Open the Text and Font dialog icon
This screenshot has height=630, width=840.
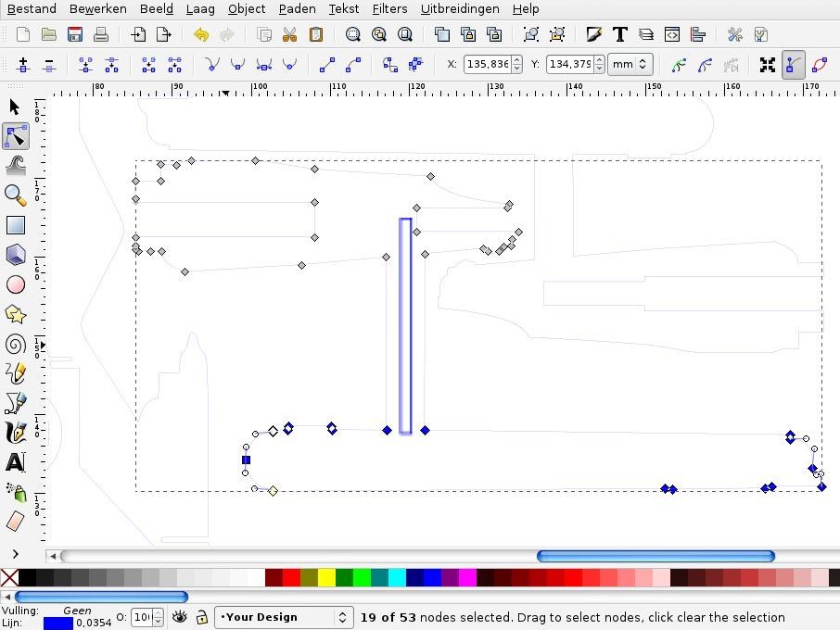(x=620, y=35)
